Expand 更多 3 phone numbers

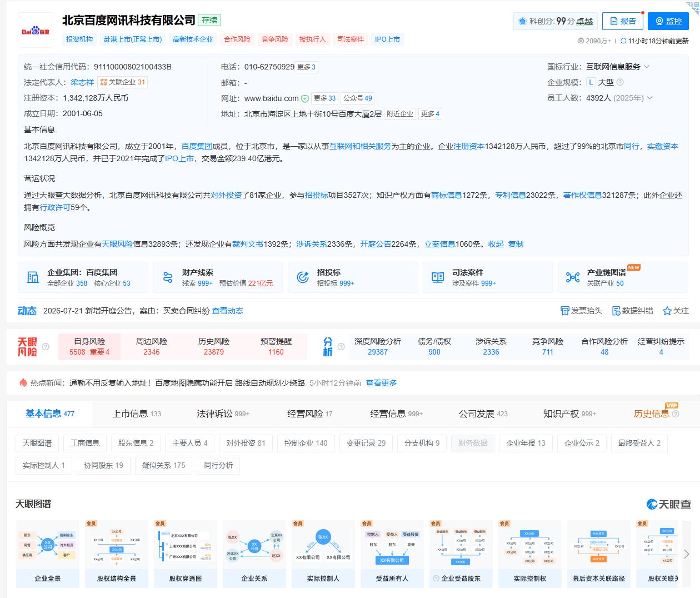tap(306, 67)
